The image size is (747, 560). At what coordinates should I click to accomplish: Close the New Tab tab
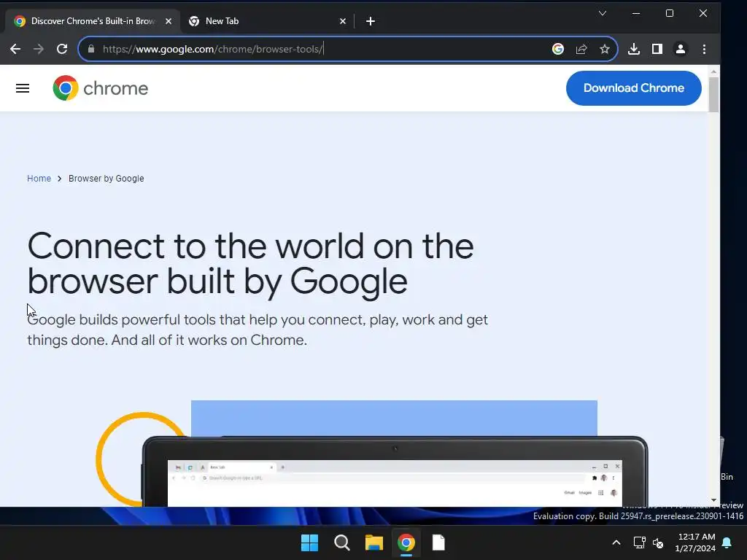pos(343,21)
